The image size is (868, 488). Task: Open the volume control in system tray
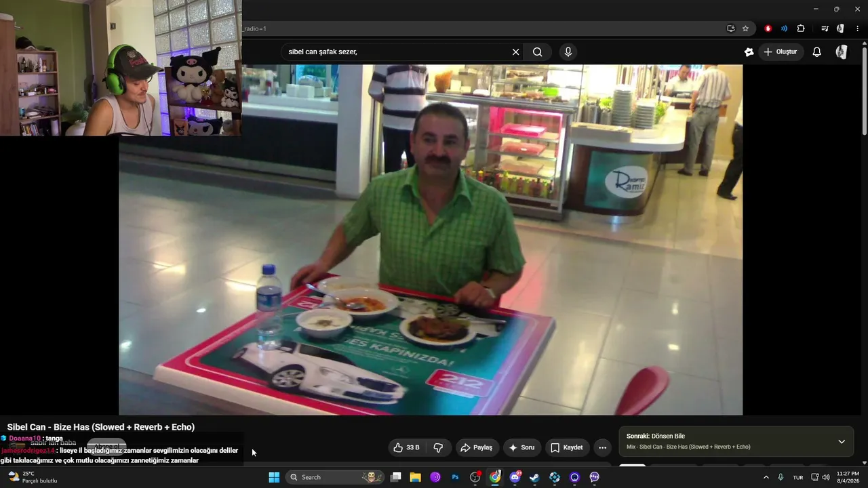pyautogui.click(x=826, y=477)
